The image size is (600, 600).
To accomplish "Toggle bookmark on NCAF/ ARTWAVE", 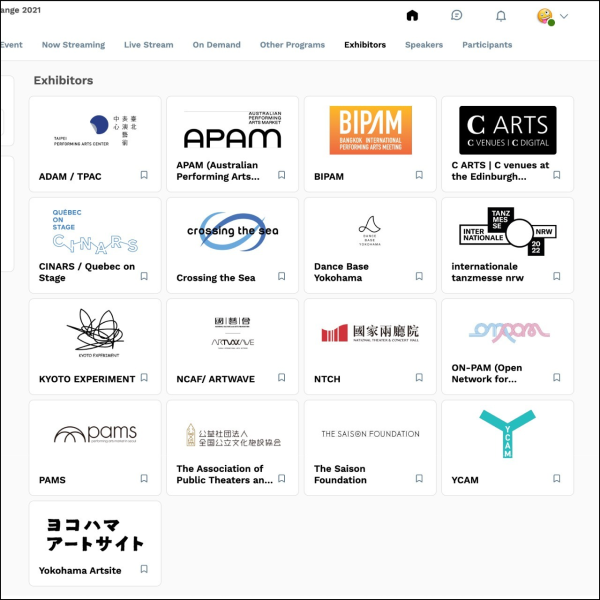I will [x=281, y=377].
